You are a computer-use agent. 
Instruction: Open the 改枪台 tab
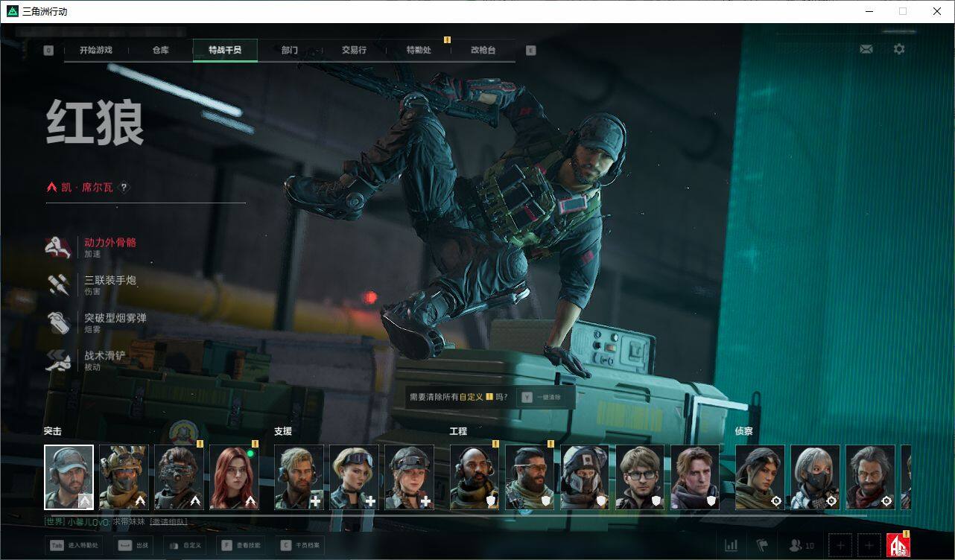pos(483,50)
